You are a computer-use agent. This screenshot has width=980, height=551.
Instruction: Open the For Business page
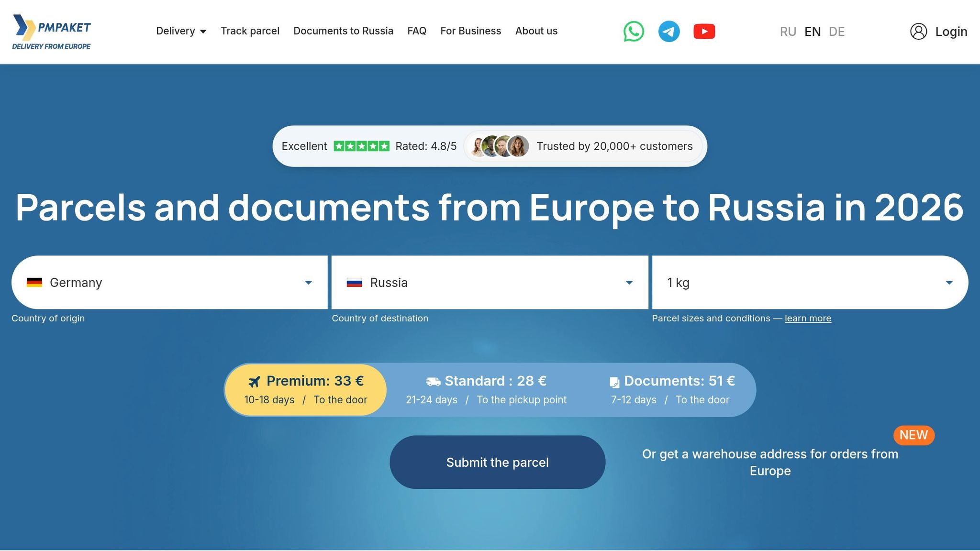[471, 31]
